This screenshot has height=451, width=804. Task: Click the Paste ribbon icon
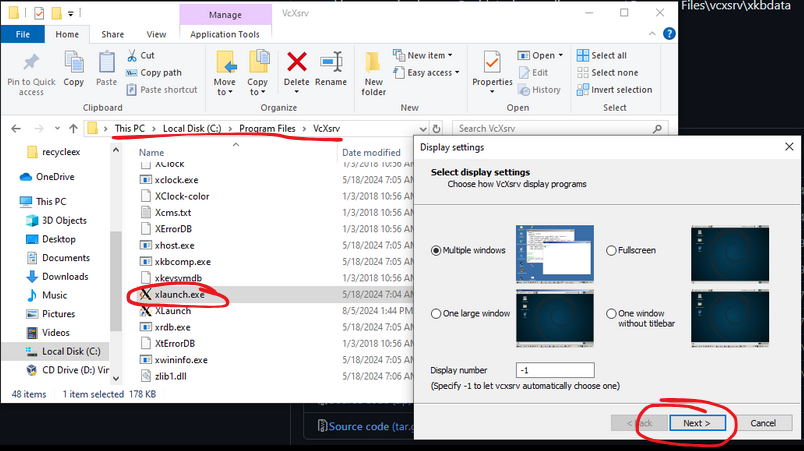point(106,63)
